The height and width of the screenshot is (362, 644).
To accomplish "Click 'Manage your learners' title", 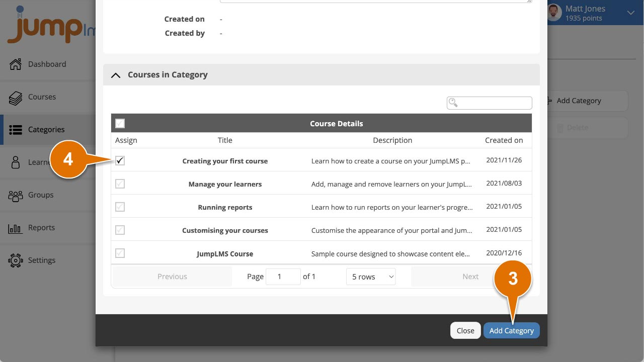I will [x=225, y=184].
